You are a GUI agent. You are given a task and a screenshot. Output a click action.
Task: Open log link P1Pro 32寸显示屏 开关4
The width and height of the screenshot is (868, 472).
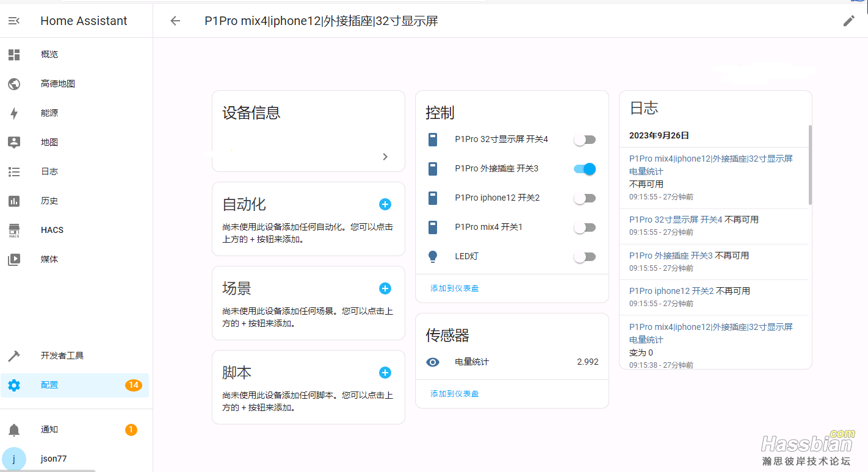point(676,220)
